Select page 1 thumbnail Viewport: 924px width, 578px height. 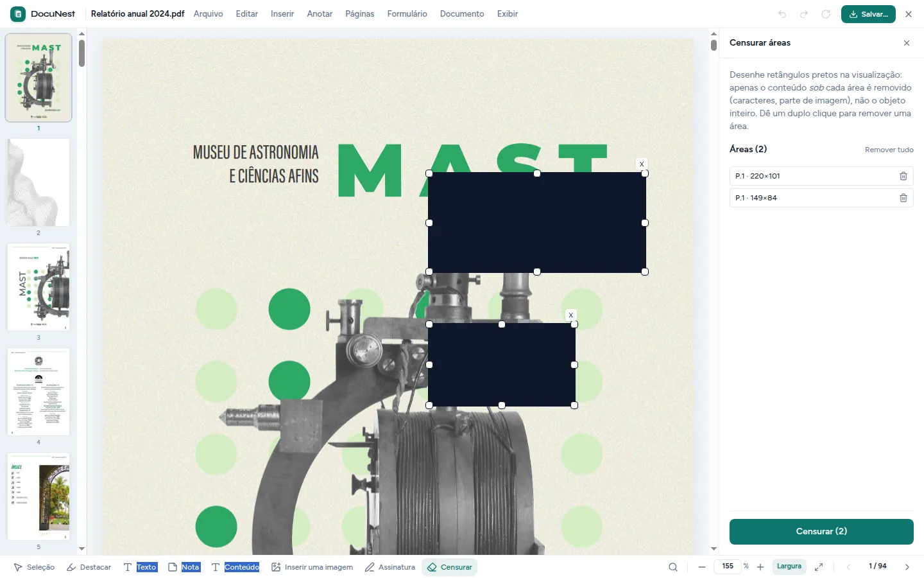pos(38,78)
